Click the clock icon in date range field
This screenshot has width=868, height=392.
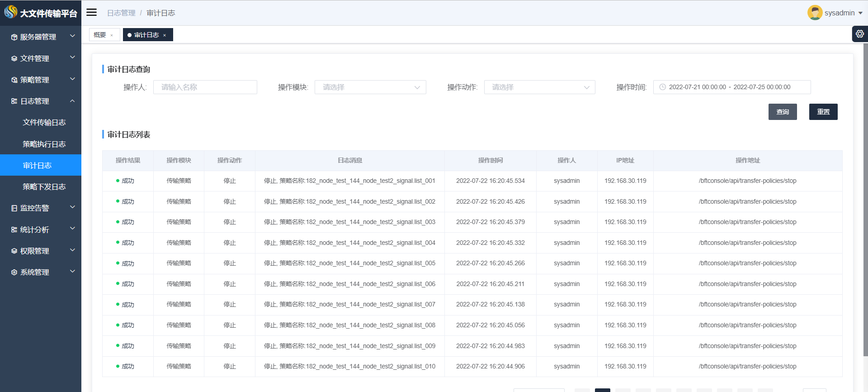click(662, 87)
